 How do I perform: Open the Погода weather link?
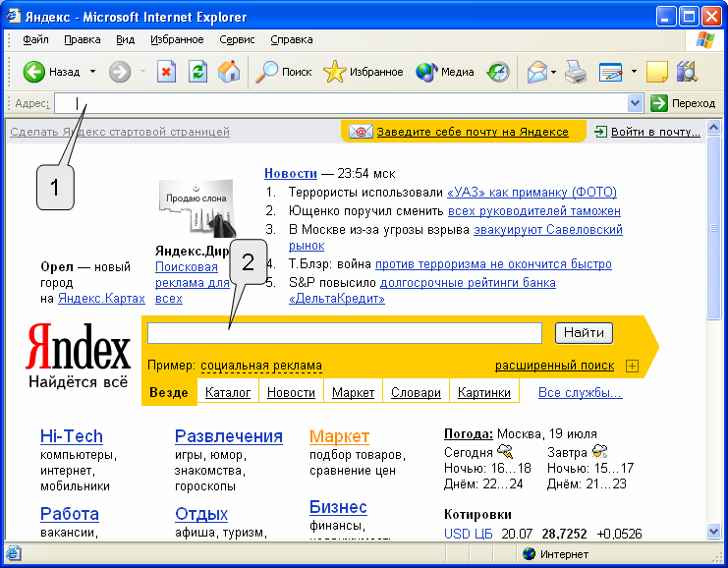click(468, 433)
